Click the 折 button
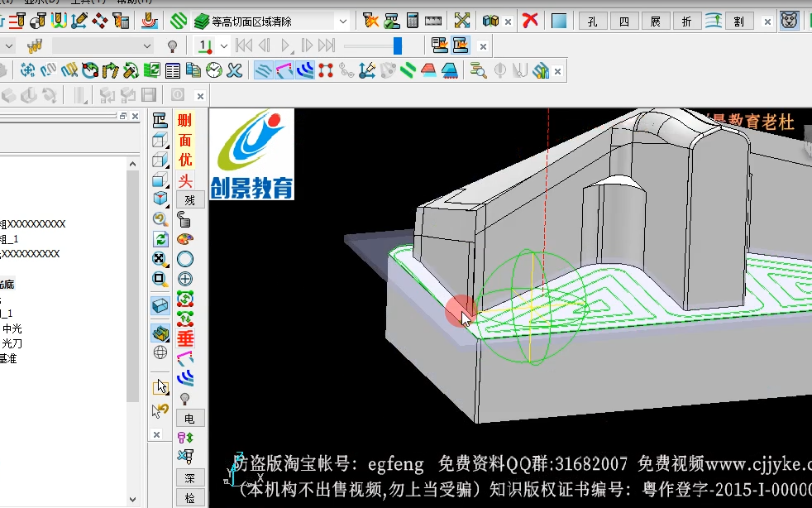Image resolution: width=812 pixels, height=508 pixels. pos(686,22)
